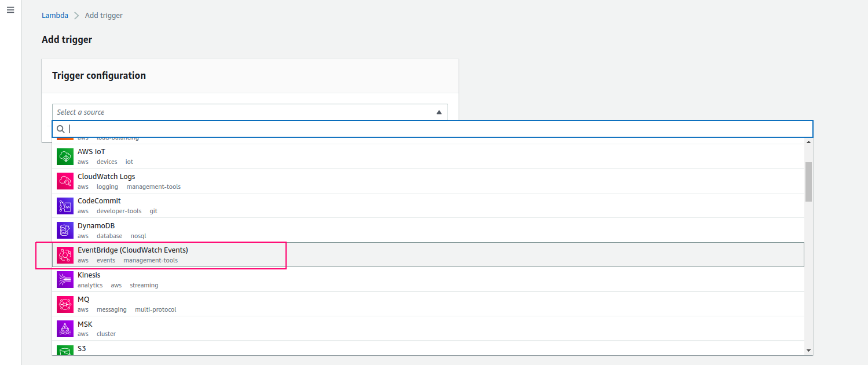Pick the Kinesis option from the list

point(89,275)
